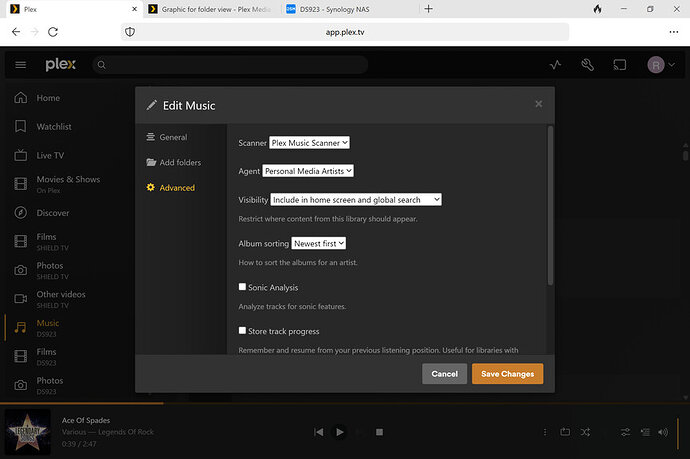Select the General tab in Edit Music

tap(167, 137)
